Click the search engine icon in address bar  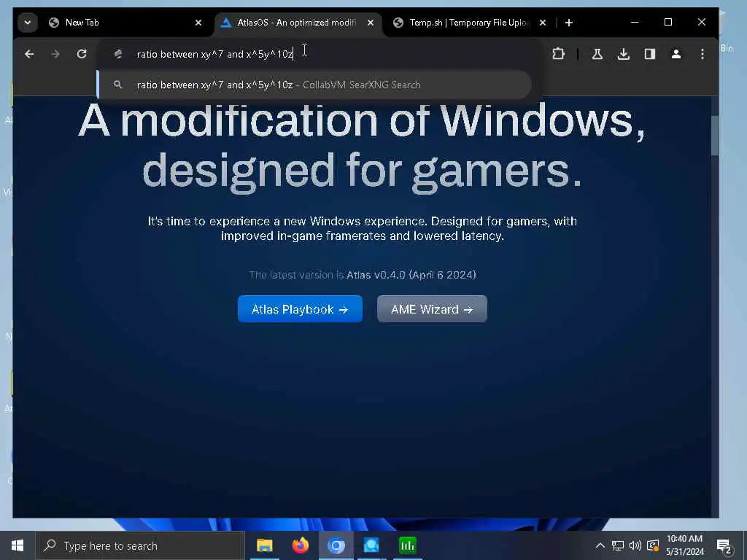(117, 54)
